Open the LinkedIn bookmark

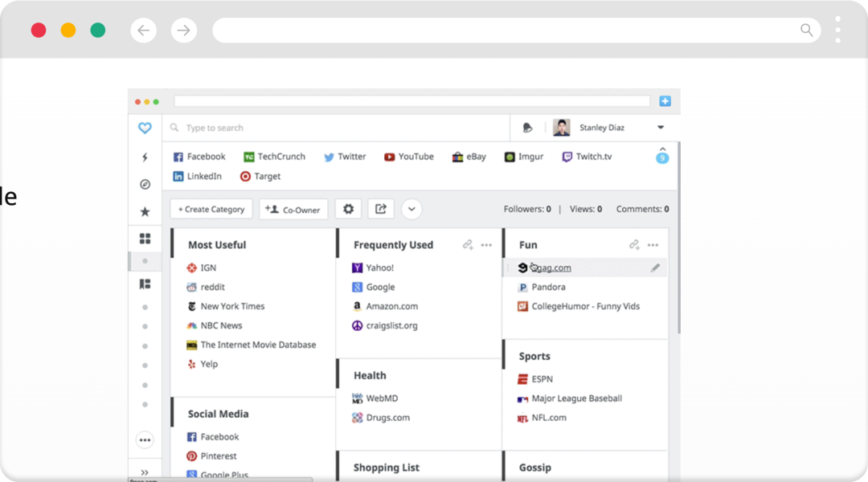(x=197, y=176)
